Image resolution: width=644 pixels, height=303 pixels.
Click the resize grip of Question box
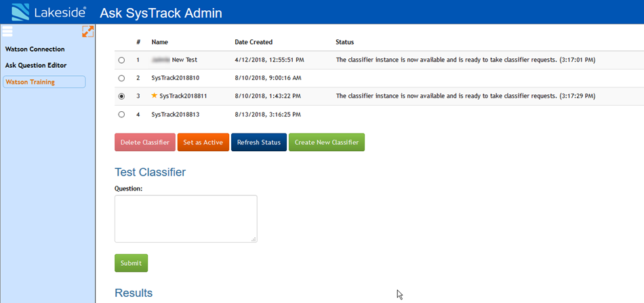point(254,239)
